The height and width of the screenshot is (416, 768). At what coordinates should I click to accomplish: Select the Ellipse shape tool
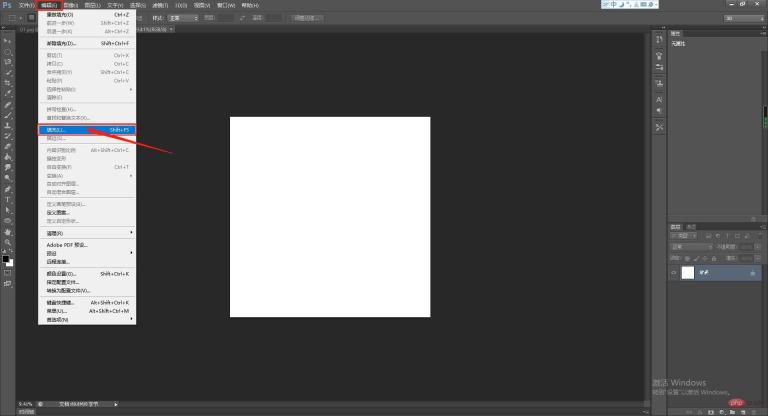coord(7,220)
